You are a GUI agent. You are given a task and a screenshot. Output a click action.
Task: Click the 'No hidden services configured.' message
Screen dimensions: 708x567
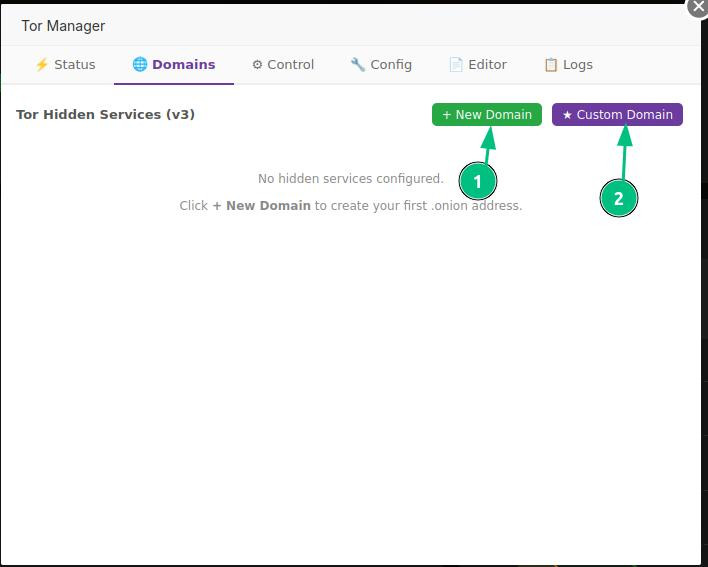point(351,179)
